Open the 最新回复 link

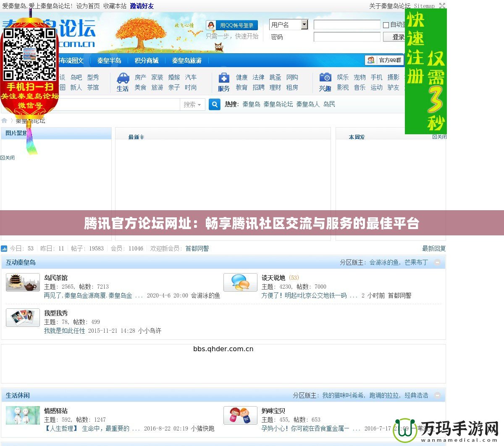[434, 248]
